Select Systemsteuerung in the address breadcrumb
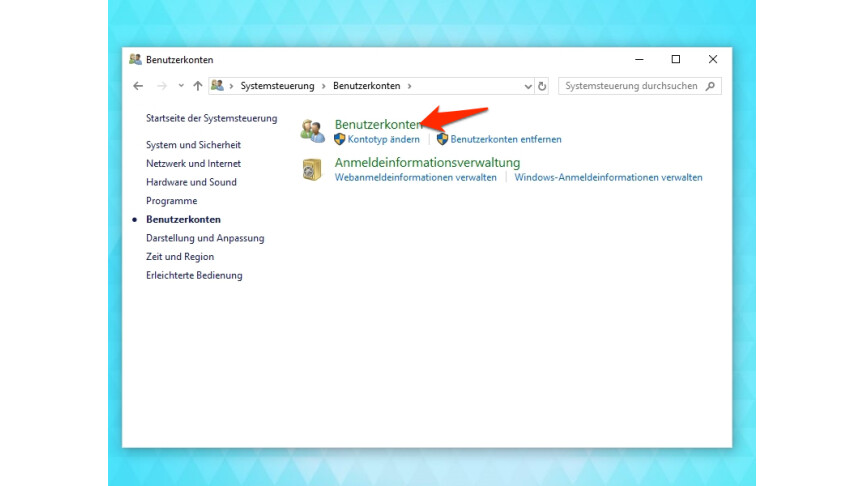The image size is (864, 486). click(x=277, y=86)
